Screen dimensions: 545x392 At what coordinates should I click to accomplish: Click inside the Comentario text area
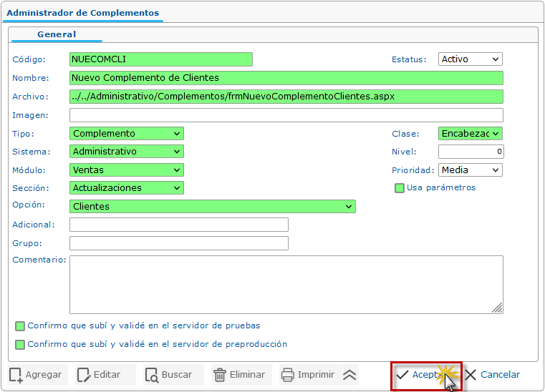[286, 285]
